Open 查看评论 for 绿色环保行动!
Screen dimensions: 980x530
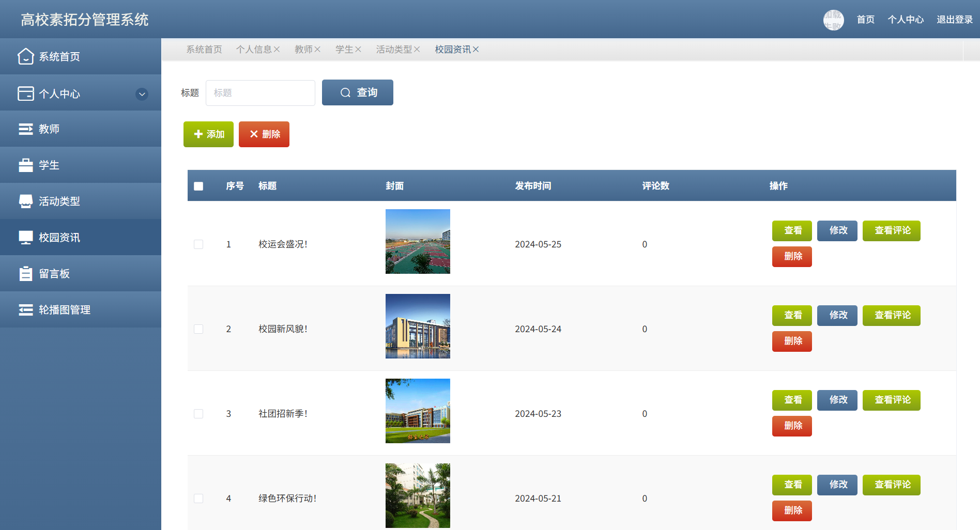pyautogui.click(x=892, y=485)
